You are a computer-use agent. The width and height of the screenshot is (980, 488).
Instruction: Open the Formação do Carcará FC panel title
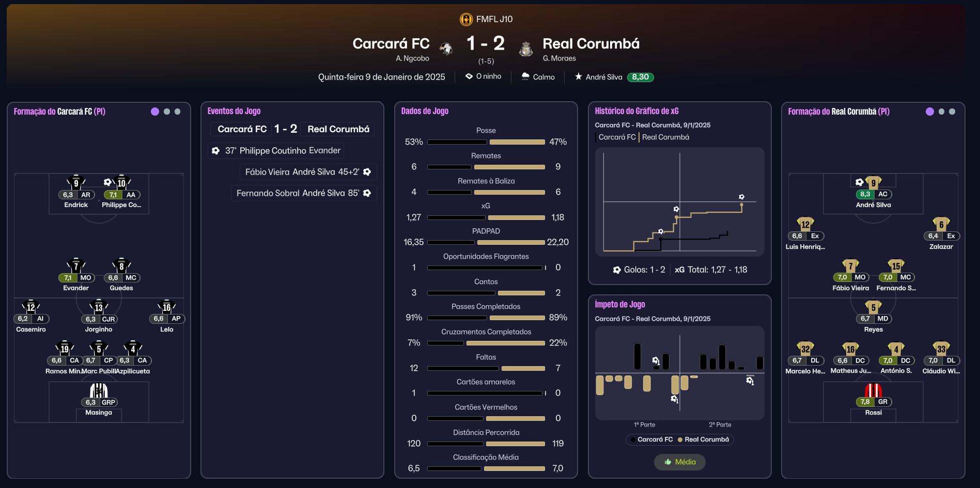pyautogui.click(x=59, y=112)
